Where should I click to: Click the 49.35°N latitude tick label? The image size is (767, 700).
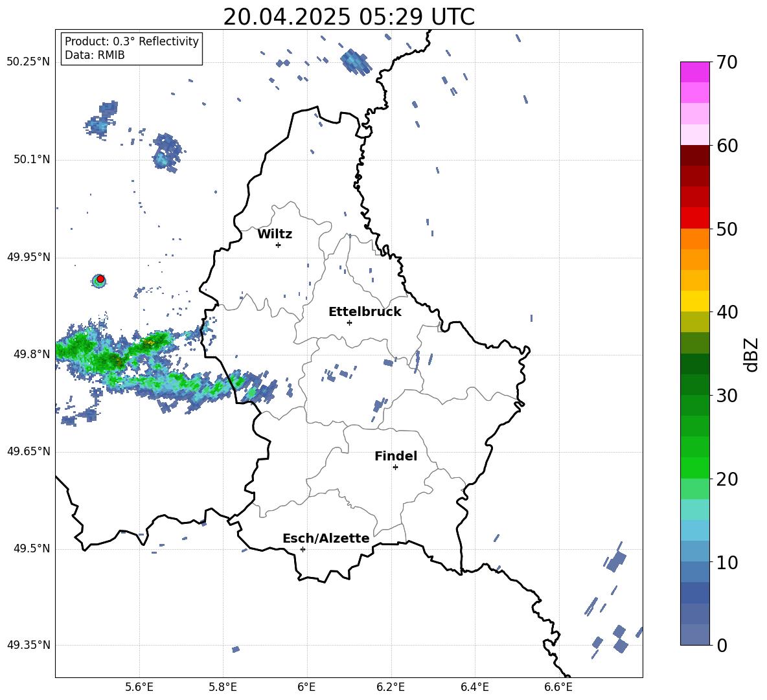[29, 645]
